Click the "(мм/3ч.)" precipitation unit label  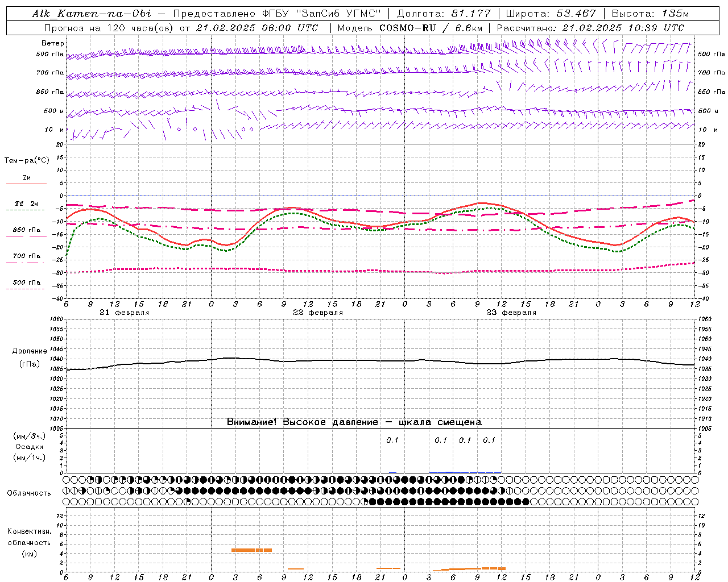30,436
